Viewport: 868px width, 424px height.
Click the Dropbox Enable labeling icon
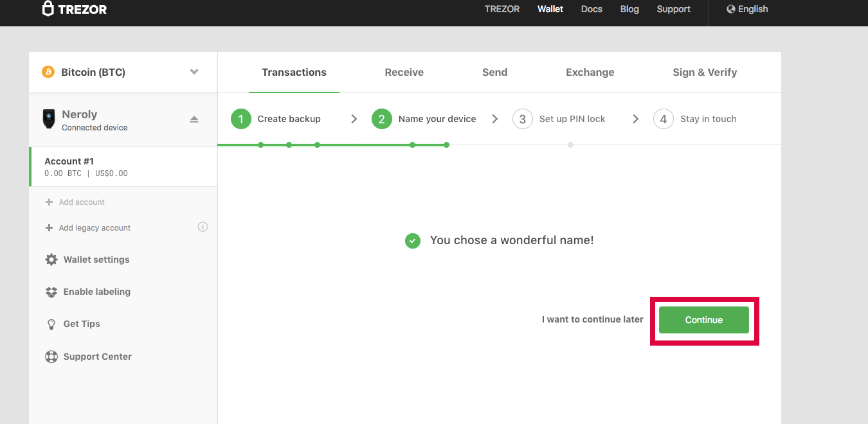click(x=51, y=292)
